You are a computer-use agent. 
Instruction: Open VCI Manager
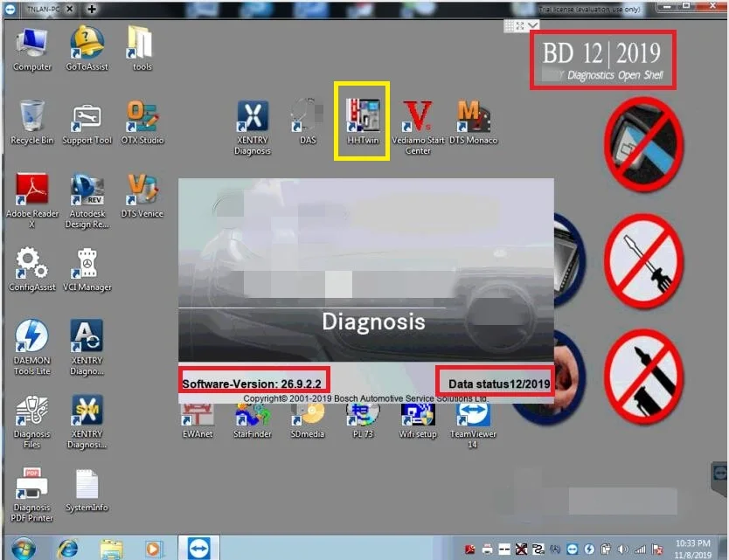[87, 270]
